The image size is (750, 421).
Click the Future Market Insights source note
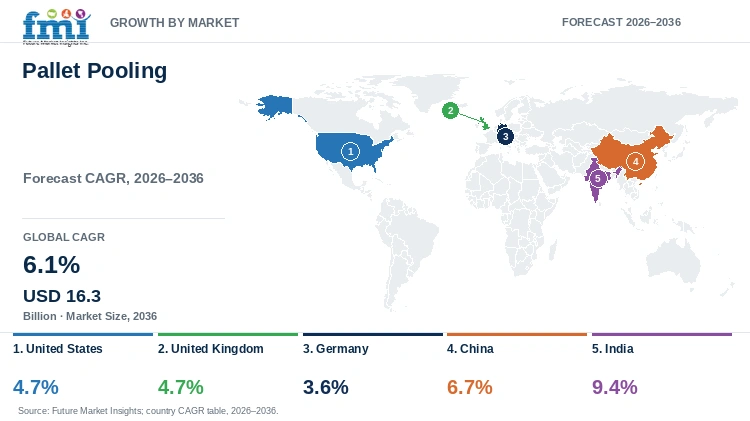pos(148,410)
